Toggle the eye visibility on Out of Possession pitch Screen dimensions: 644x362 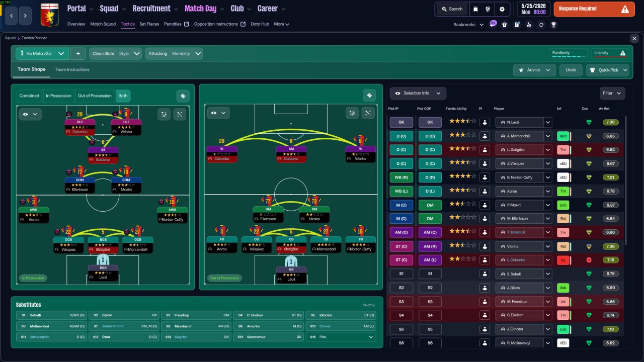[218, 113]
